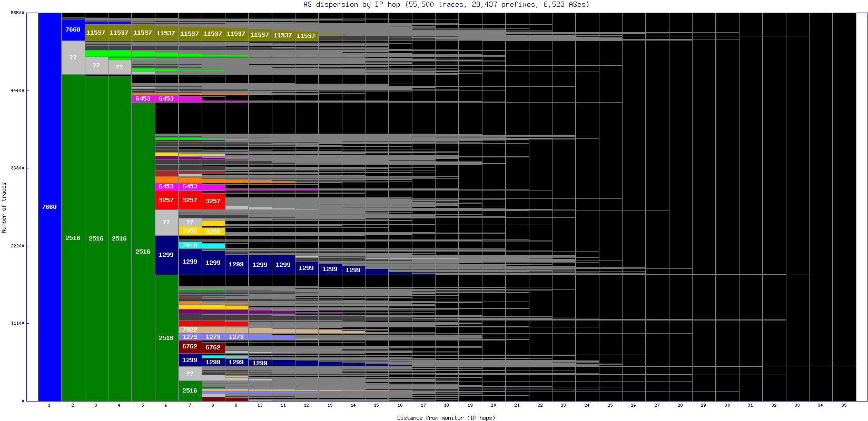868x421 pixels.
Task: Select the lower navy 1299 block at hop 10
Action: pos(260,363)
